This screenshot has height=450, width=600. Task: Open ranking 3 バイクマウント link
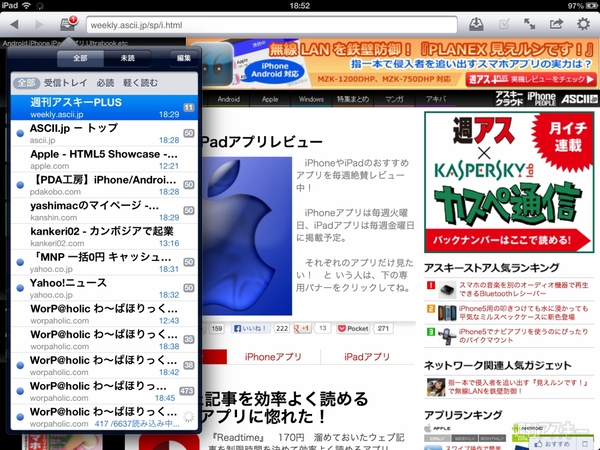(523, 336)
